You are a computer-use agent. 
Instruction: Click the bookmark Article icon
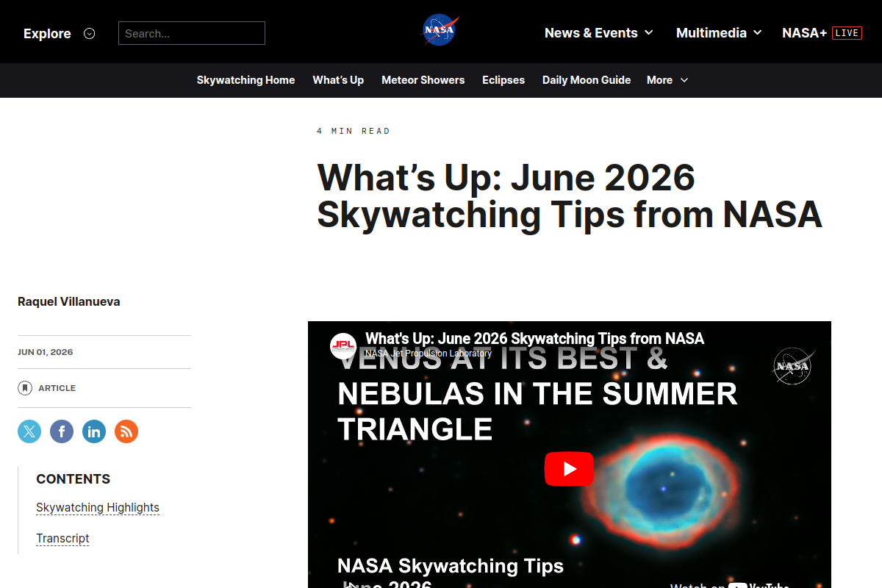coord(25,388)
